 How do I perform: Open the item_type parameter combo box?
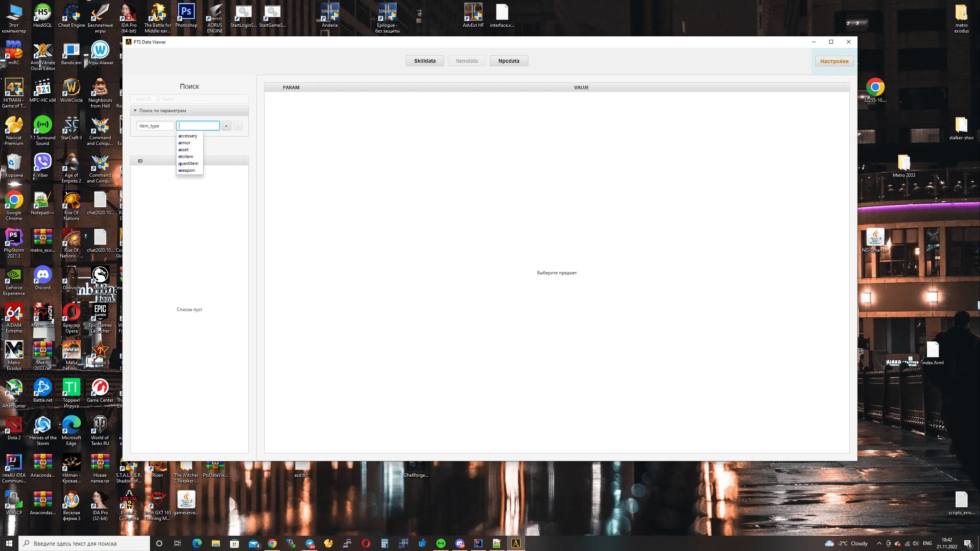pyautogui.click(x=155, y=126)
